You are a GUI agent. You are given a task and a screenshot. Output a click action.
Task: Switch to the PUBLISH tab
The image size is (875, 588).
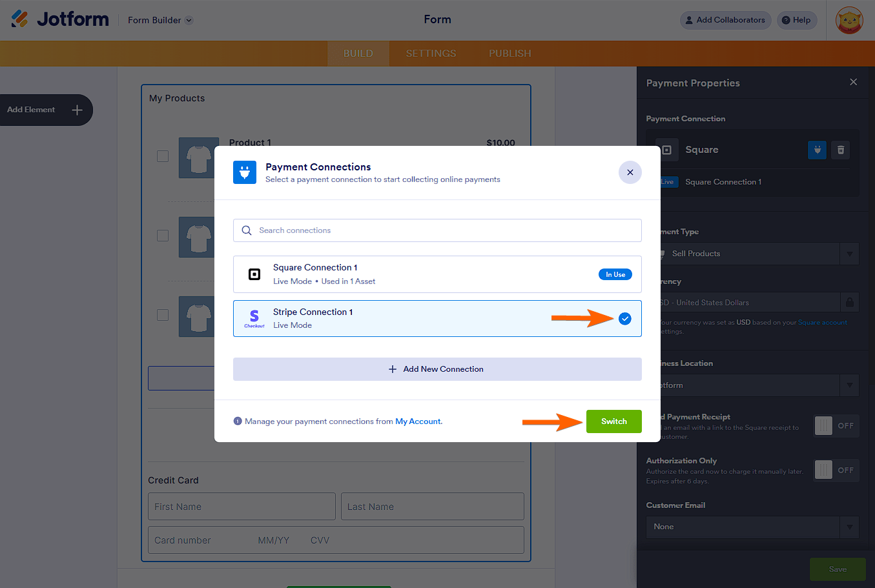pos(510,54)
